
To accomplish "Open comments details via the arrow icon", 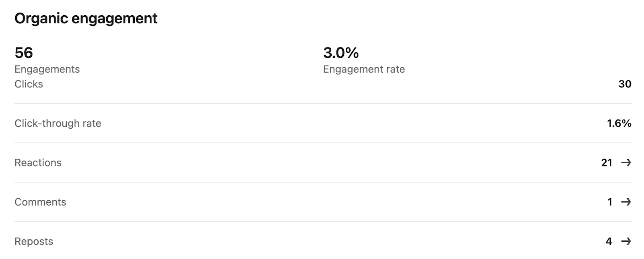I will [626, 202].
